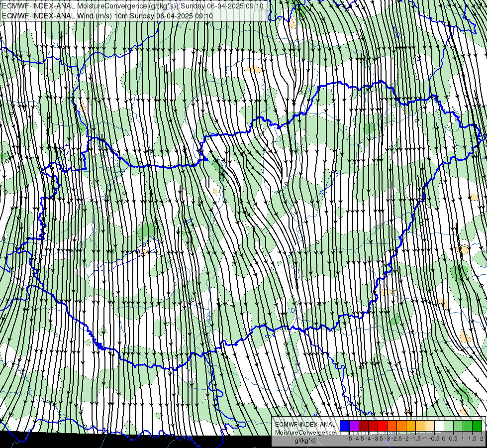Click the -4 tick label in legend

click(368, 439)
